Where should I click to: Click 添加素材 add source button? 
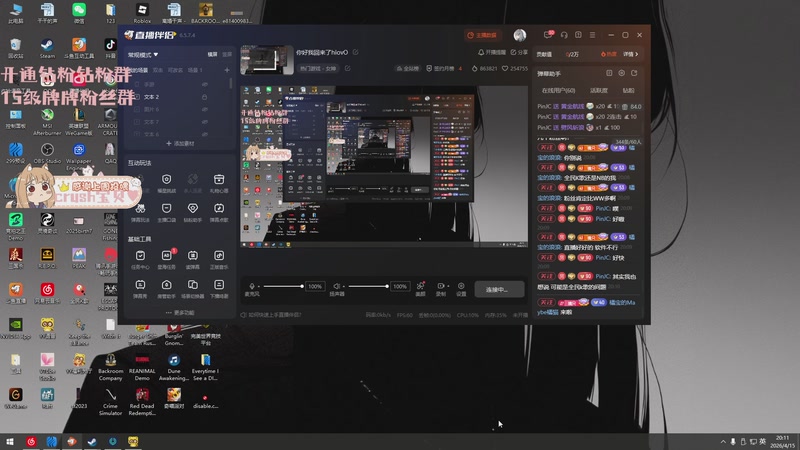(180, 144)
